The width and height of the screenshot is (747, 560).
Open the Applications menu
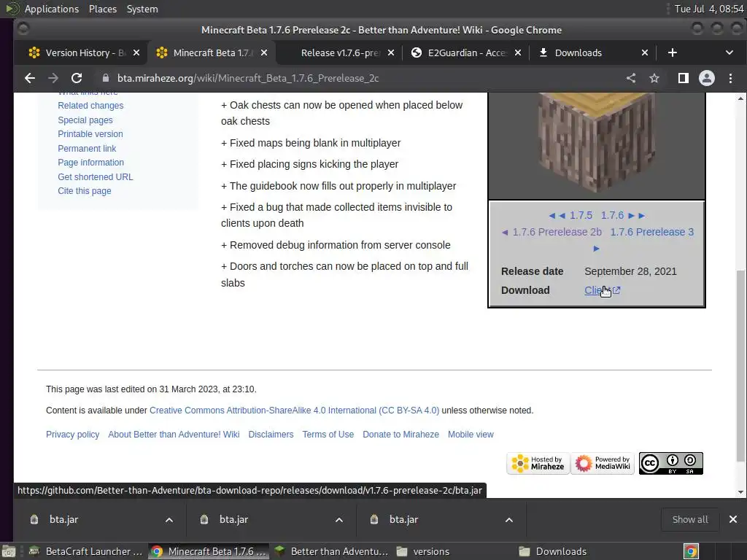(52, 9)
